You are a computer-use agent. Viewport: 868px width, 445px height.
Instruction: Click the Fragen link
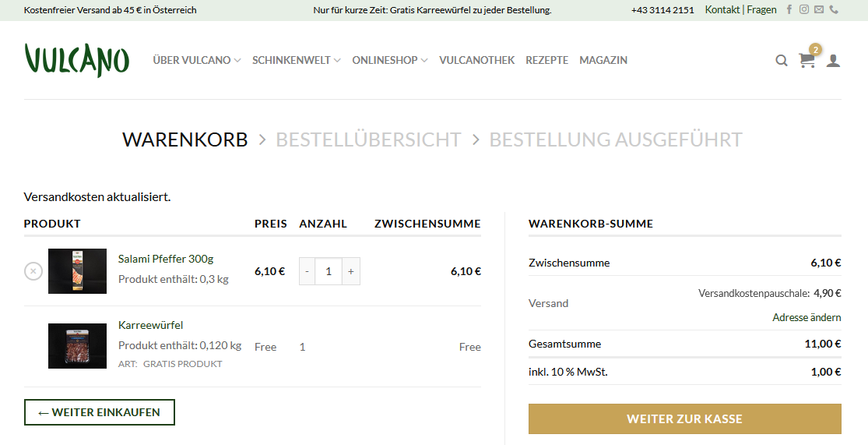click(x=761, y=9)
